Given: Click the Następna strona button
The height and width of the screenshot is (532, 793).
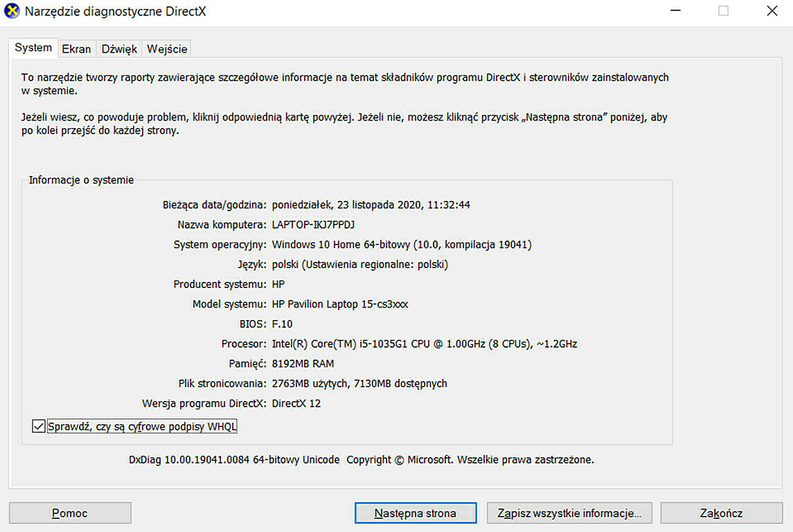Looking at the screenshot, I should click(416, 513).
